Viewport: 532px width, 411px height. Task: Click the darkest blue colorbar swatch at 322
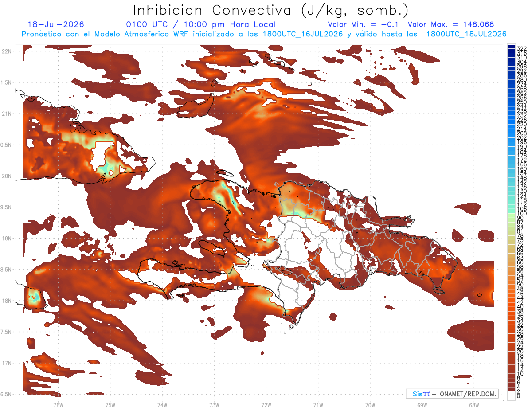pos(512,47)
